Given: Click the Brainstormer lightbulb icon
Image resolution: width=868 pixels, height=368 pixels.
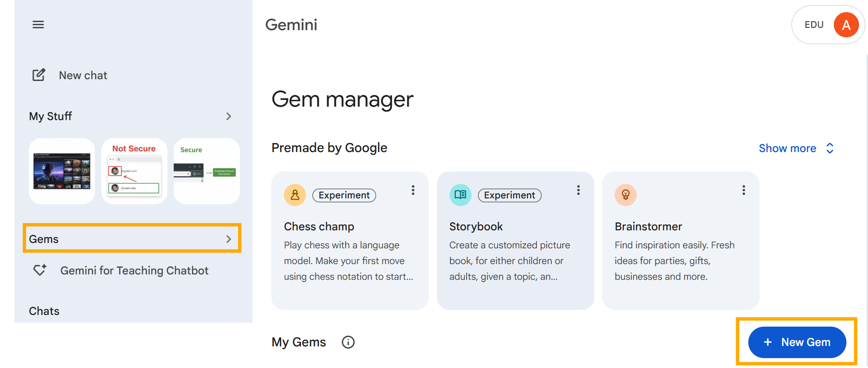Looking at the screenshot, I should 625,195.
